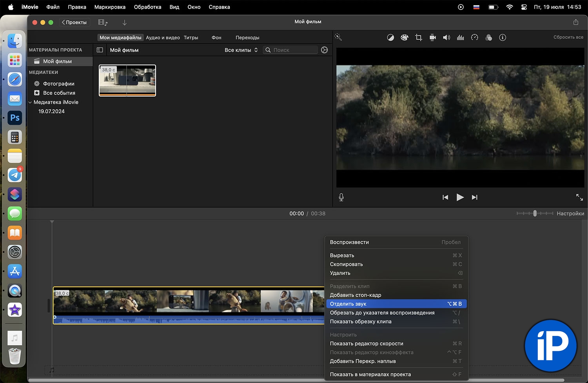The width and height of the screenshot is (588, 383).
Task: Go back to 'Проекты' list
Action: 74,22
